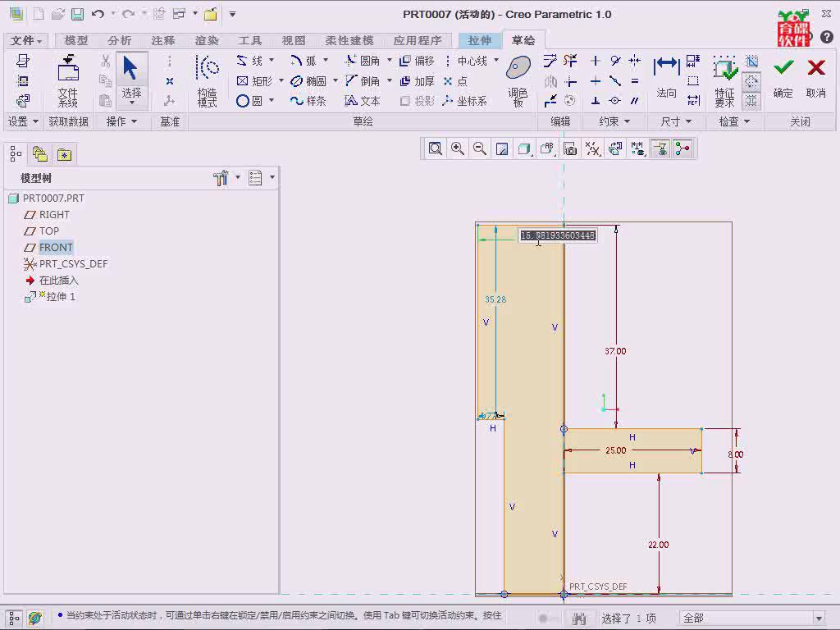
Task: Toggle Highlight Open Ends in Inspect group
Action: [751, 81]
